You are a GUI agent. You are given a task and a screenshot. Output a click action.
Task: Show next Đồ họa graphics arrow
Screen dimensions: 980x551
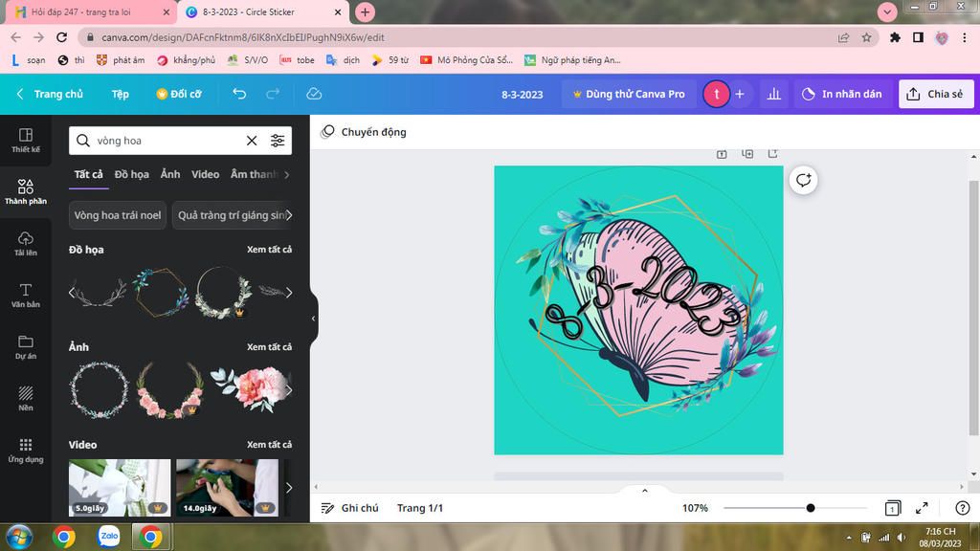point(289,293)
